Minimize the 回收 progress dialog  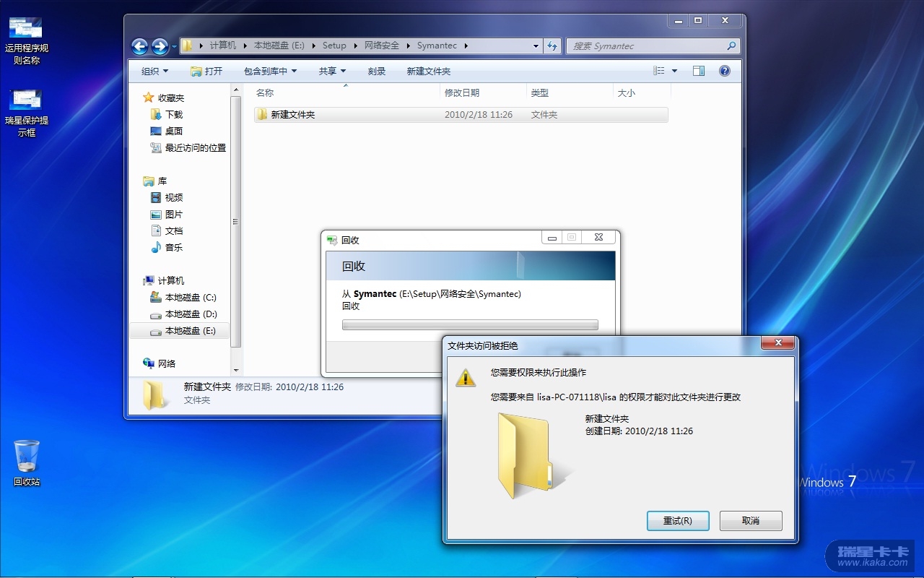(552, 238)
